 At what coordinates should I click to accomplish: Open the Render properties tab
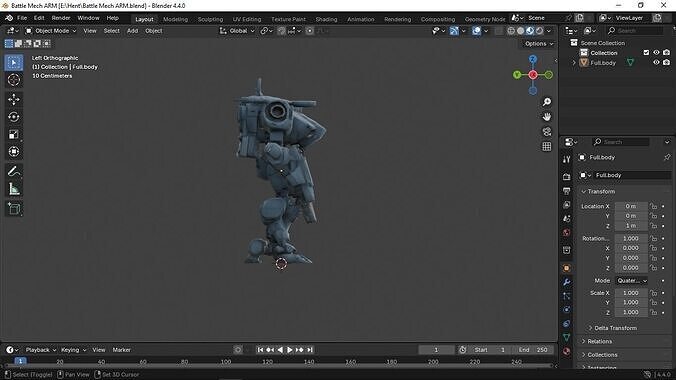pyautogui.click(x=566, y=177)
